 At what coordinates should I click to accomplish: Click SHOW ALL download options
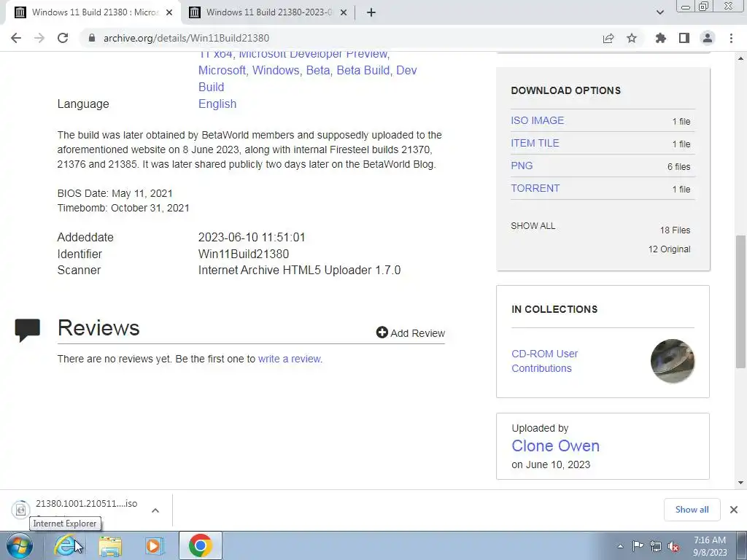tap(533, 226)
